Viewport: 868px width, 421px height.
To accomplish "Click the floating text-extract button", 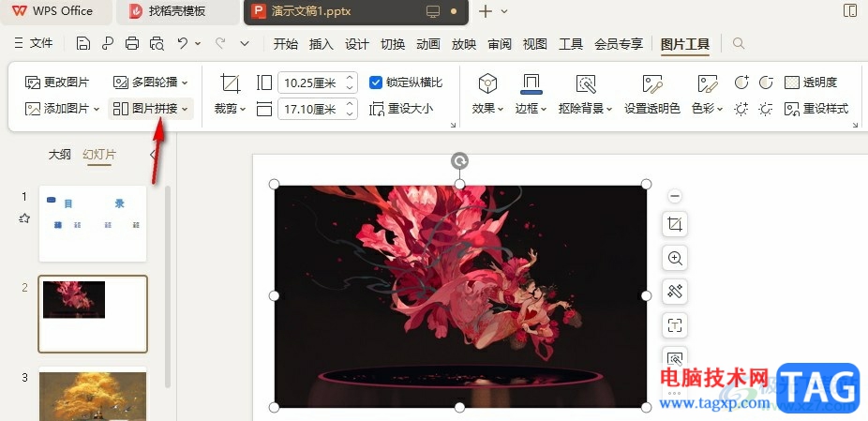I will click(x=675, y=325).
